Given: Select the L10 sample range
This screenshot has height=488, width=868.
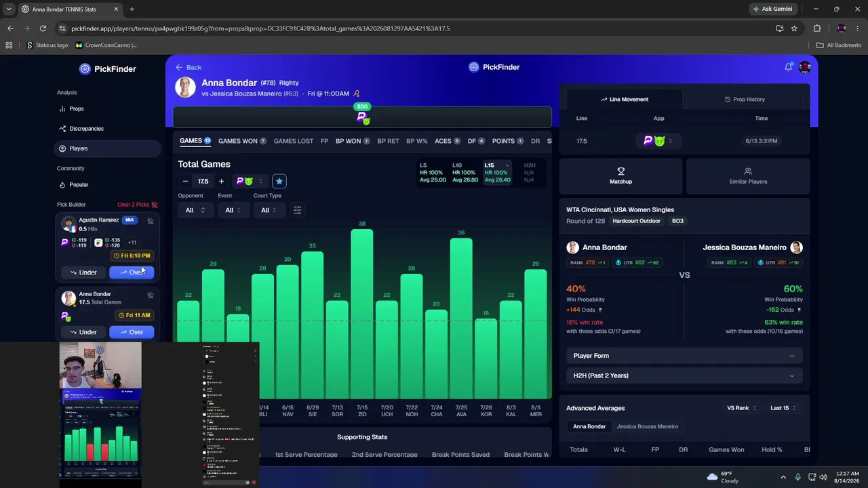Looking at the screenshot, I should tap(465, 173).
